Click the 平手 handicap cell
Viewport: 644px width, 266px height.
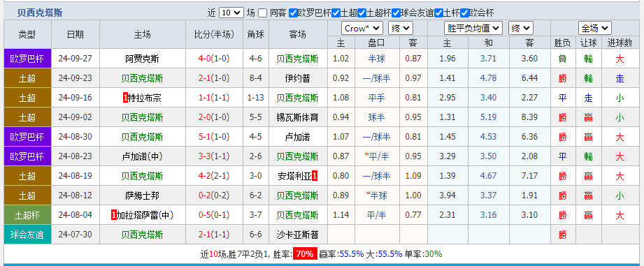(x=377, y=98)
